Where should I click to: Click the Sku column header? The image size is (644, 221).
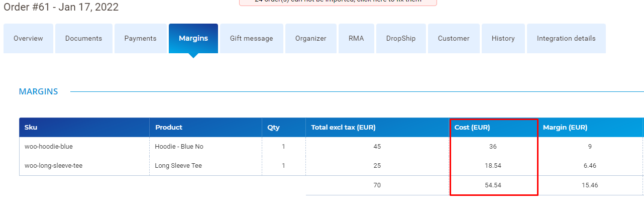[x=31, y=128]
